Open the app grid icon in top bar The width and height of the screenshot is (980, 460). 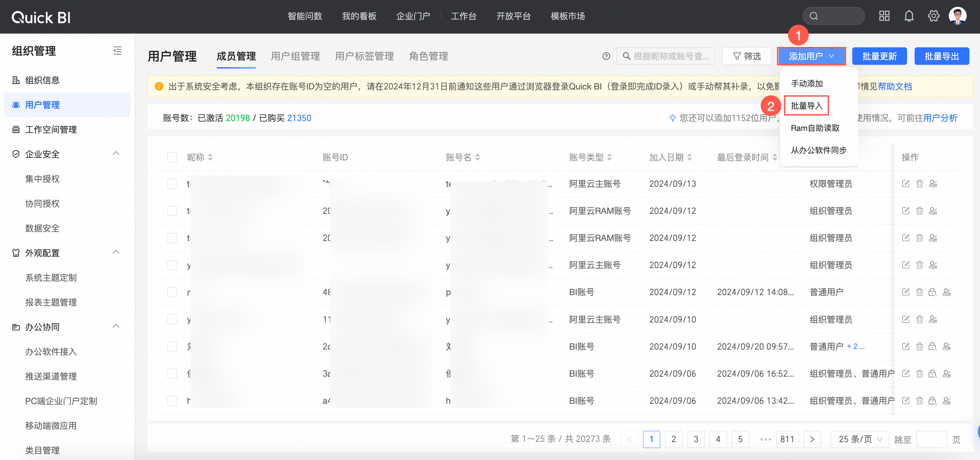(x=884, y=16)
